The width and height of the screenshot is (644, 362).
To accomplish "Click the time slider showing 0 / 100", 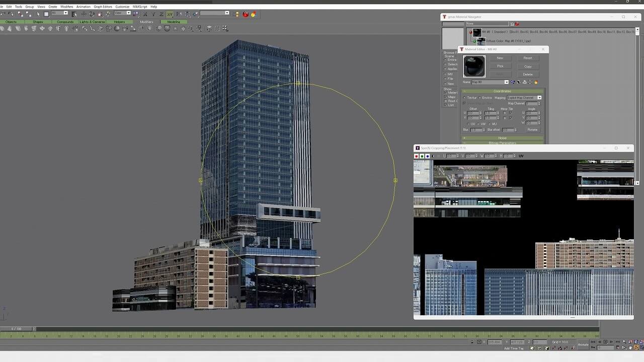I will point(18,329).
